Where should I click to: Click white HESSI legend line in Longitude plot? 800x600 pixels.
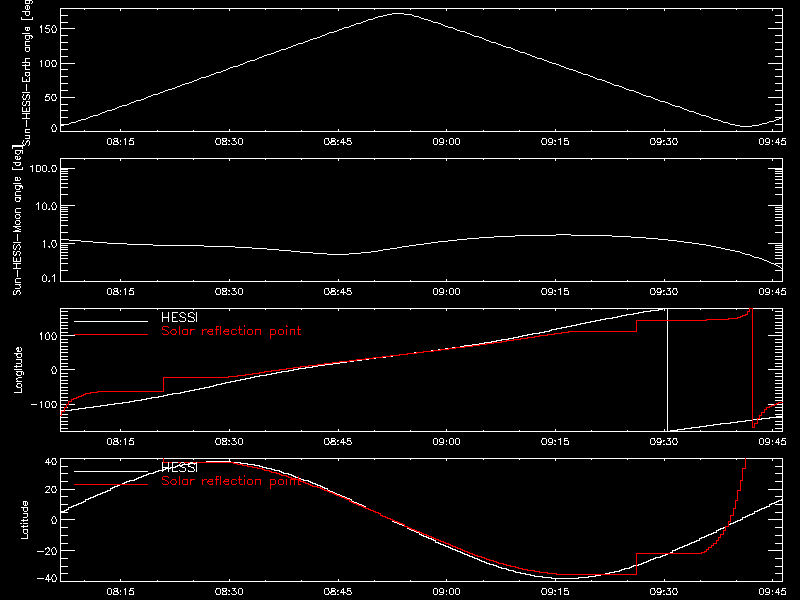click(111, 321)
